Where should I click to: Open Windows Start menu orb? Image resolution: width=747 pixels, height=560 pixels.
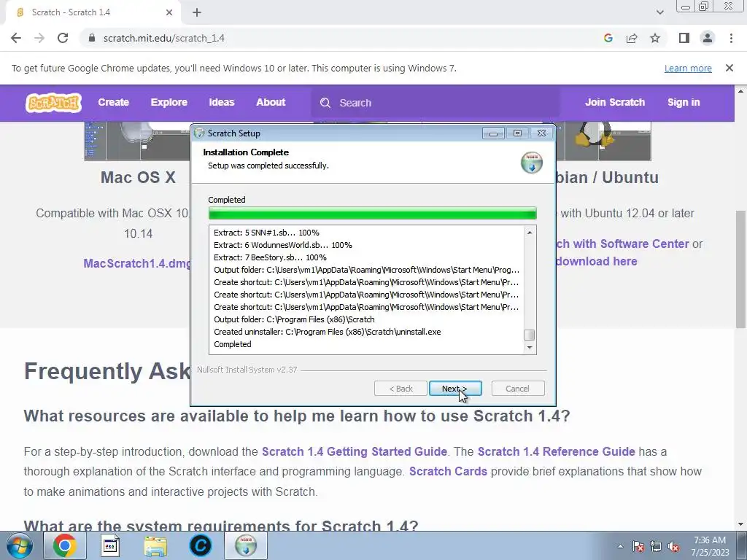pos(20,545)
